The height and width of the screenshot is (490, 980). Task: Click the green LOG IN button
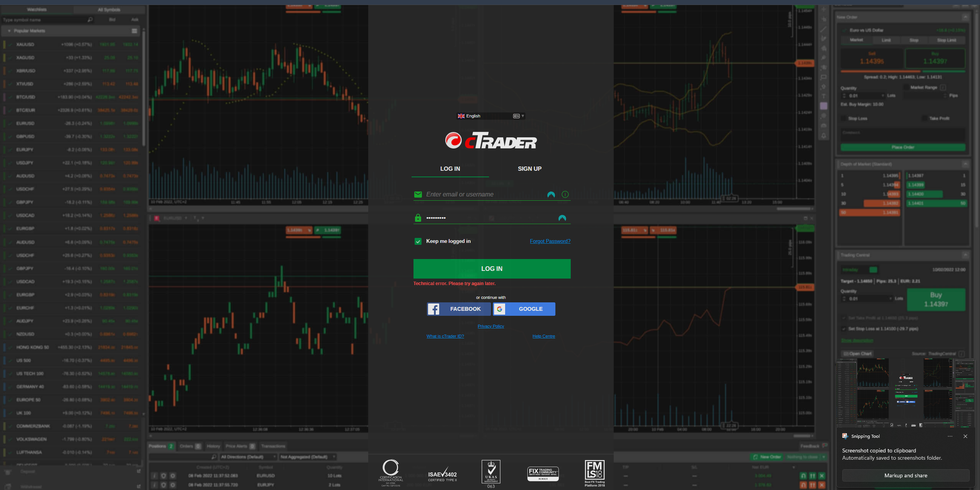[492, 269]
